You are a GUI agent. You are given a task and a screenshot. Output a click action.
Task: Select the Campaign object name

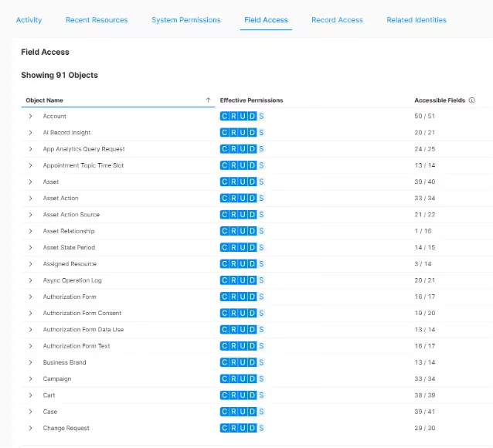[57, 378]
